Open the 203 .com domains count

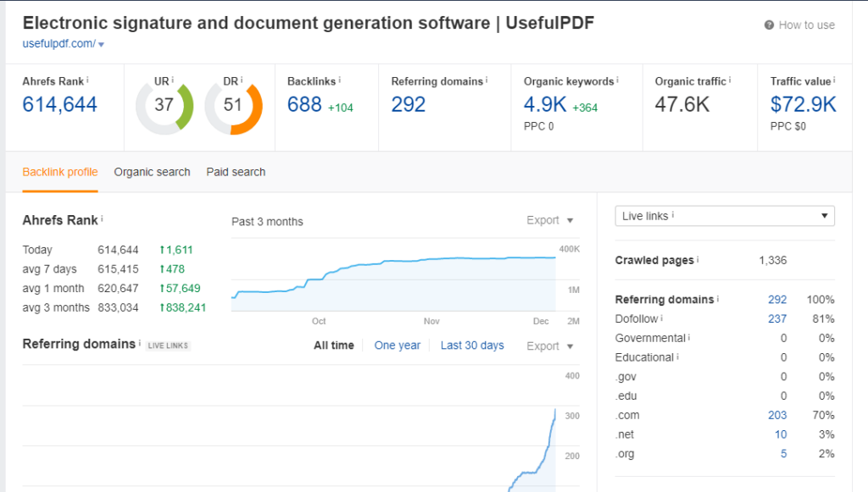tap(777, 415)
